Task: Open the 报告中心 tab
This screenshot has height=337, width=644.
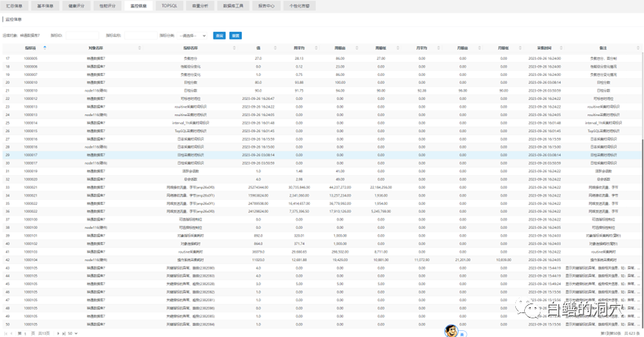Action: [267, 4]
